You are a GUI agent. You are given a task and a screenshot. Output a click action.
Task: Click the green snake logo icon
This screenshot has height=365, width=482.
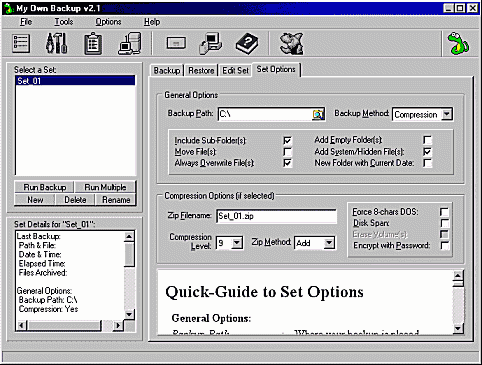459,43
